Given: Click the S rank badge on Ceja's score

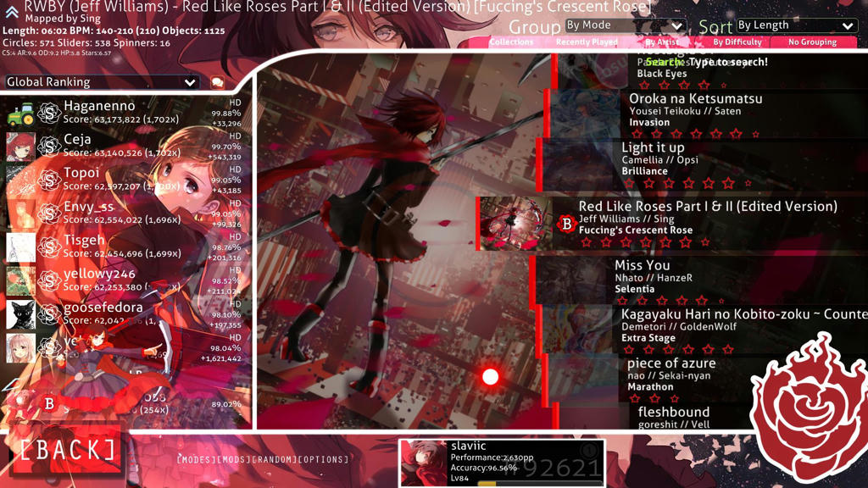Looking at the screenshot, I should (49, 146).
